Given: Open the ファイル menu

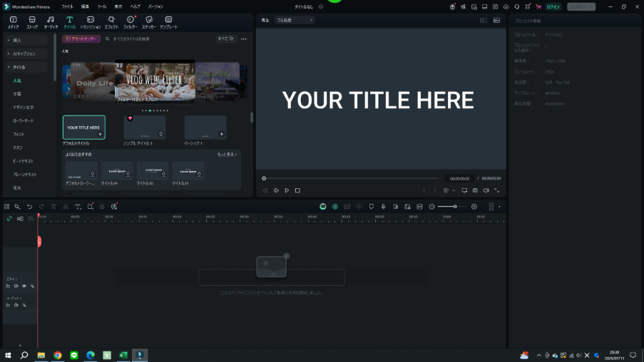Looking at the screenshot, I should pos(67,6).
